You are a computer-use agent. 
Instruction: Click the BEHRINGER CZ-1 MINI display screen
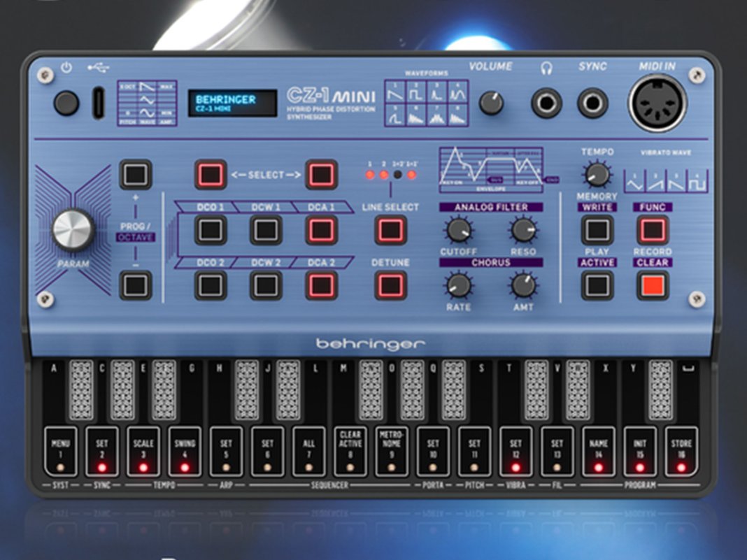tap(232, 103)
